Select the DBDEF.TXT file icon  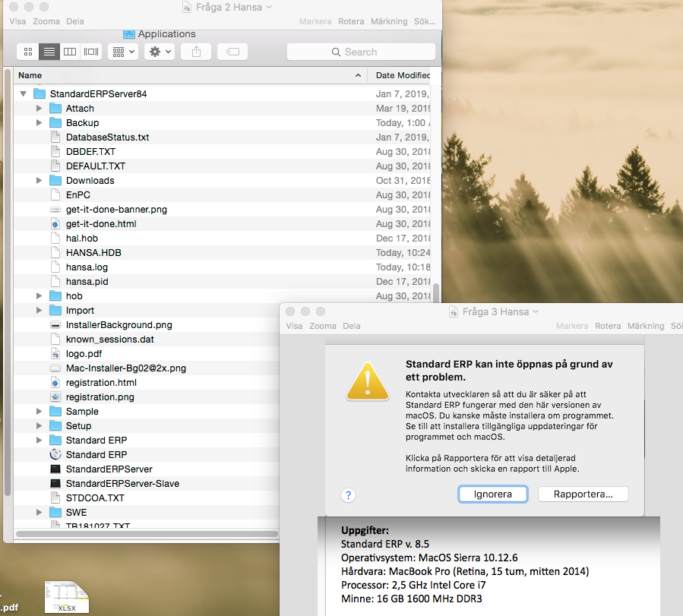(55, 151)
